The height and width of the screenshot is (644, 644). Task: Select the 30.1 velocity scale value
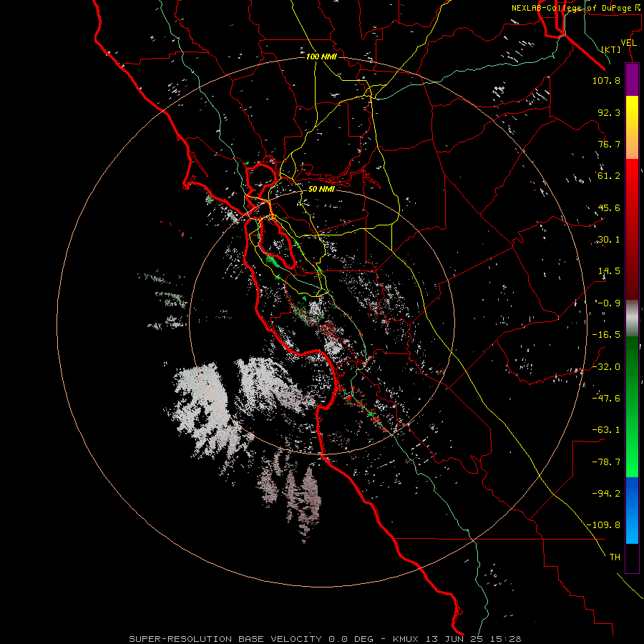click(609, 240)
